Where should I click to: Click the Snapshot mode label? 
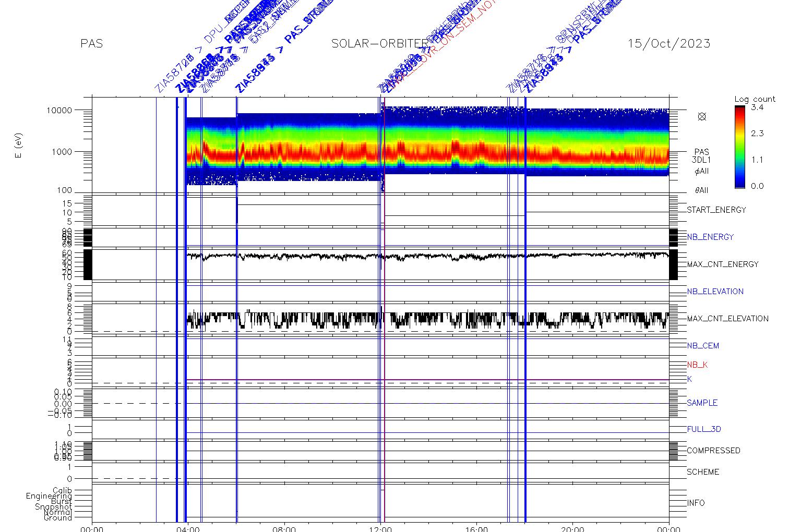tap(54, 507)
